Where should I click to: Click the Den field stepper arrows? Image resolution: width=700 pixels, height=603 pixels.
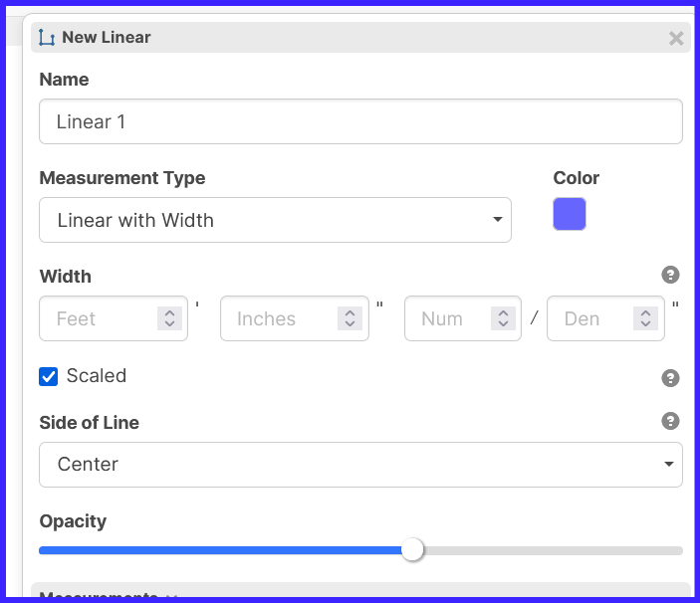tap(646, 318)
